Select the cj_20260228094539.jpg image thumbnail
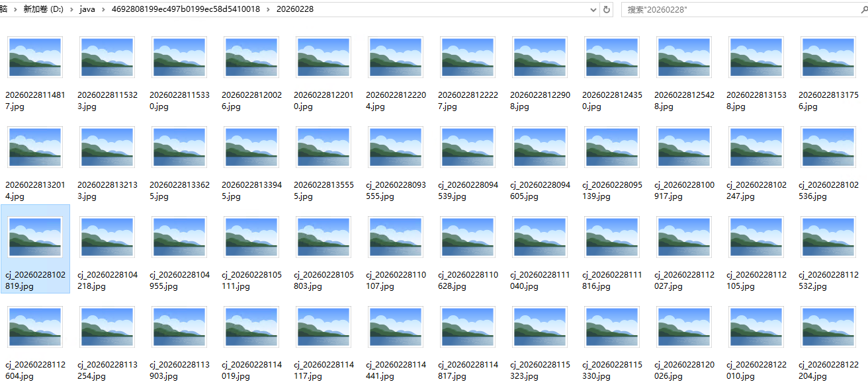Screen dimensions: 868x390 (x=468, y=147)
